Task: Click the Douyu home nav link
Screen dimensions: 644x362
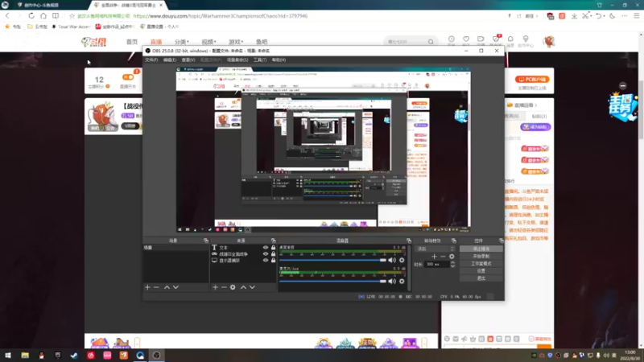Action: (132, 42)
